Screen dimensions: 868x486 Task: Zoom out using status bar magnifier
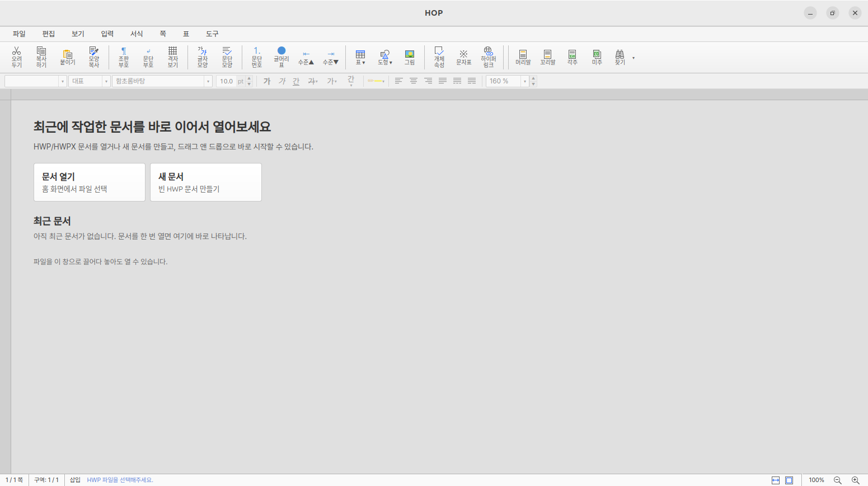click(838, 480)
